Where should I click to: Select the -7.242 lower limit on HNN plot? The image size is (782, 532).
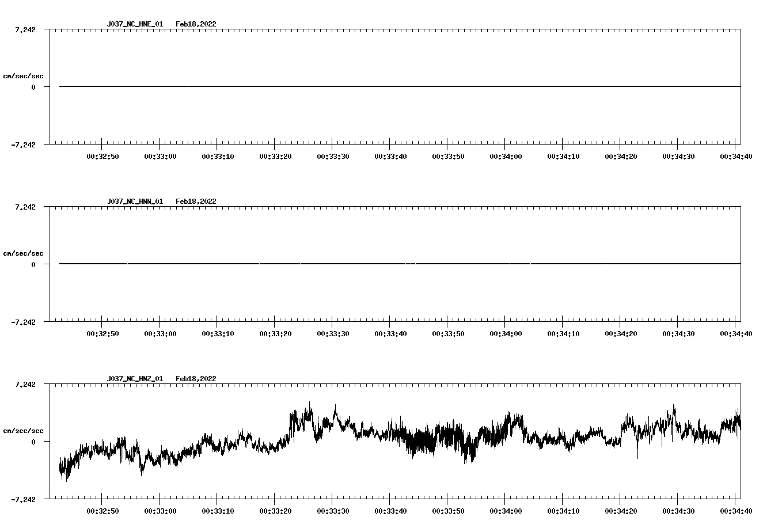pyautogui.click(x=23, y=322)
